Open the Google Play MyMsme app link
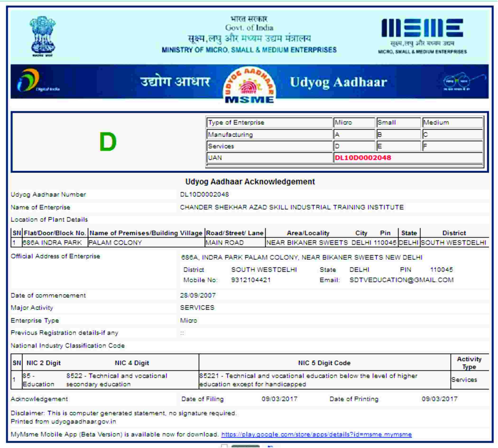Image resolution: width=498 pixels, height=448 pixels. click(316, 434)
